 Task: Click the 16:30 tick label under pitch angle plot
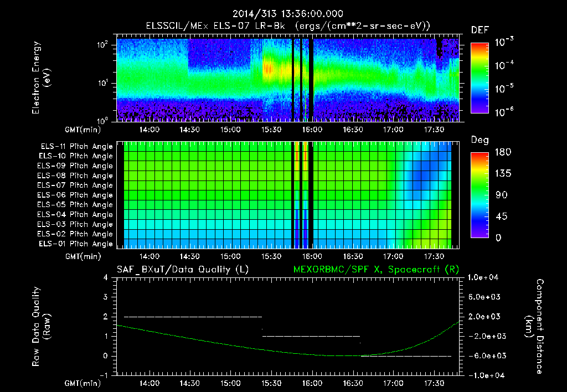click(x=353, y=256)
